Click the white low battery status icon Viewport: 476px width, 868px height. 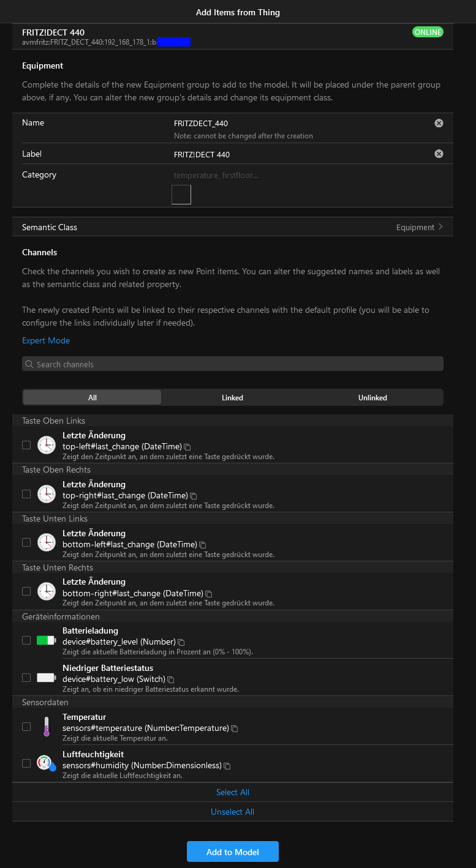(46, 678)
